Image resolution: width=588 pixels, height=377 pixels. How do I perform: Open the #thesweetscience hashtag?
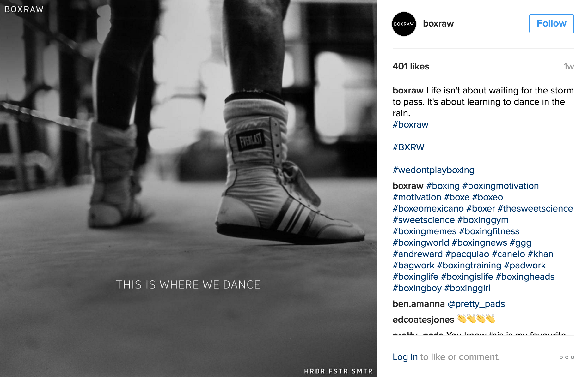coord(535,209)
